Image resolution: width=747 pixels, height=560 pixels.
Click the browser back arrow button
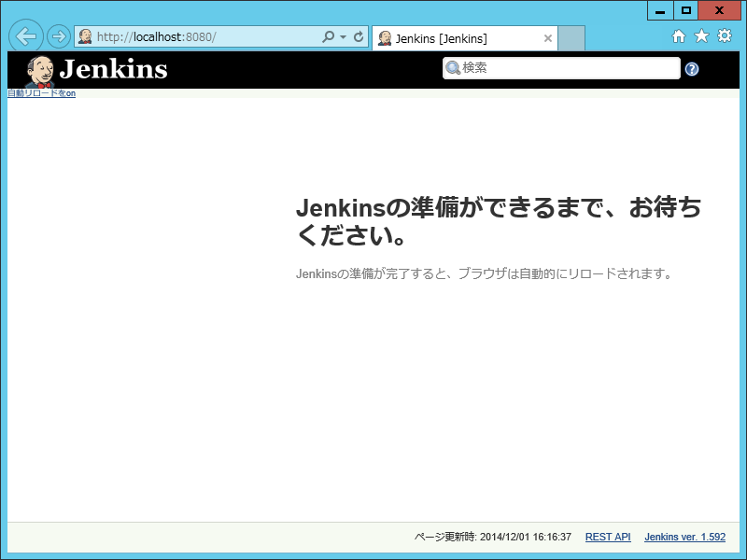26,36
